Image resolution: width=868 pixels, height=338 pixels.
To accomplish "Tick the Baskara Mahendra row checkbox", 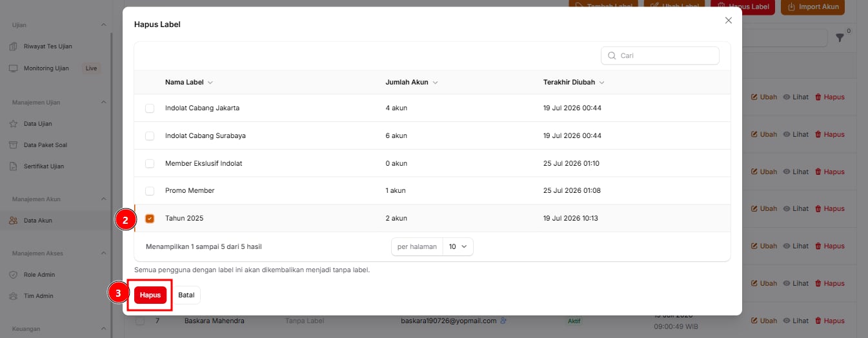I will 140,321.
